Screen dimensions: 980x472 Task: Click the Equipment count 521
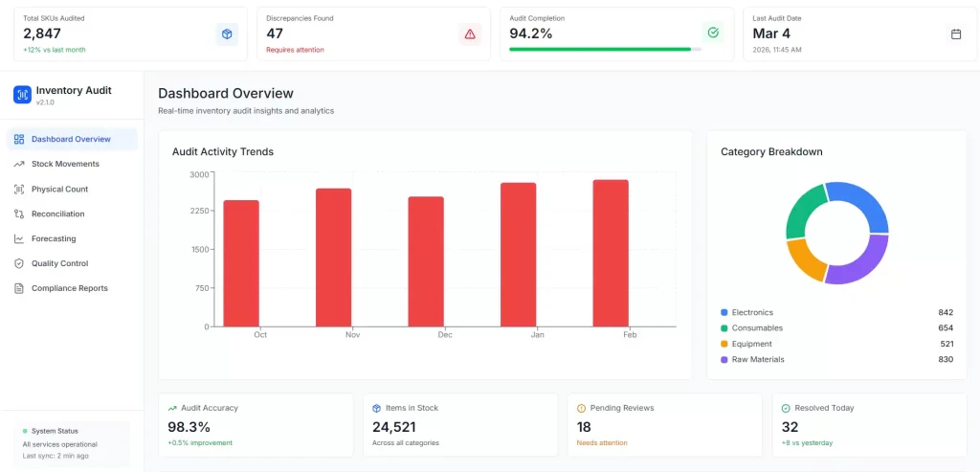[x=947, y=344]
